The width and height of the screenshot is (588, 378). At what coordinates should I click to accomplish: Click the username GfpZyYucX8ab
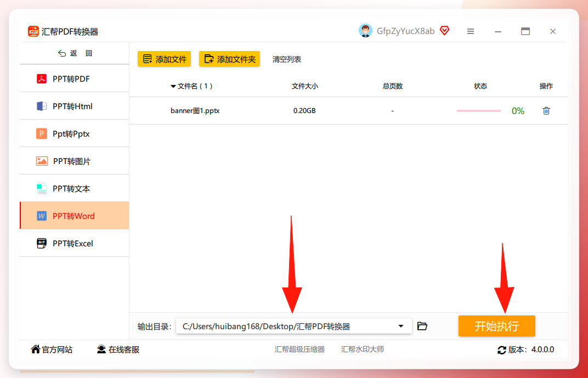405,31
